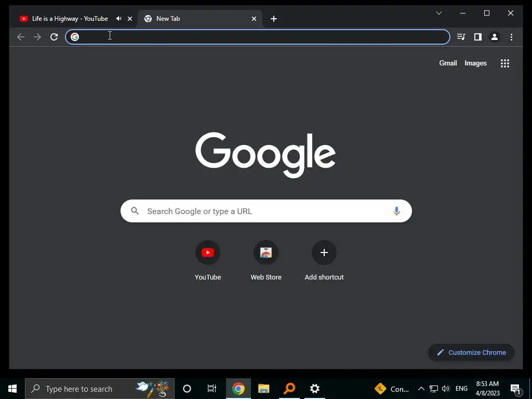Open the media controls icon in toolbar
This screenshot has width=532, height=399.
click(x=461, y=37)
